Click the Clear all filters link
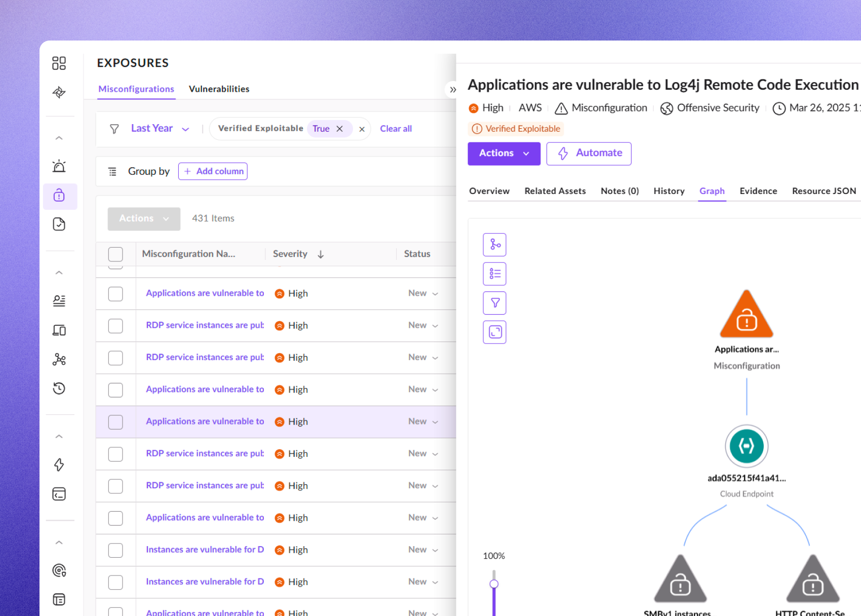 [396, 129]
